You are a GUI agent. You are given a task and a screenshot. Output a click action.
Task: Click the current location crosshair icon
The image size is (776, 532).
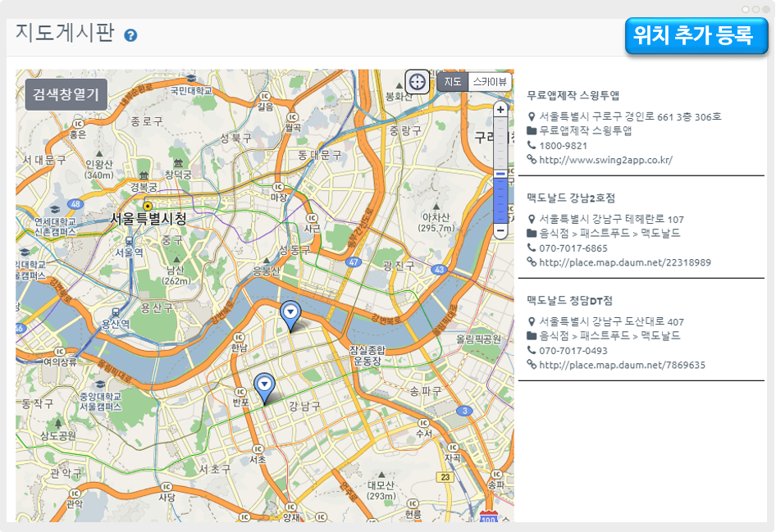(417, 81)
